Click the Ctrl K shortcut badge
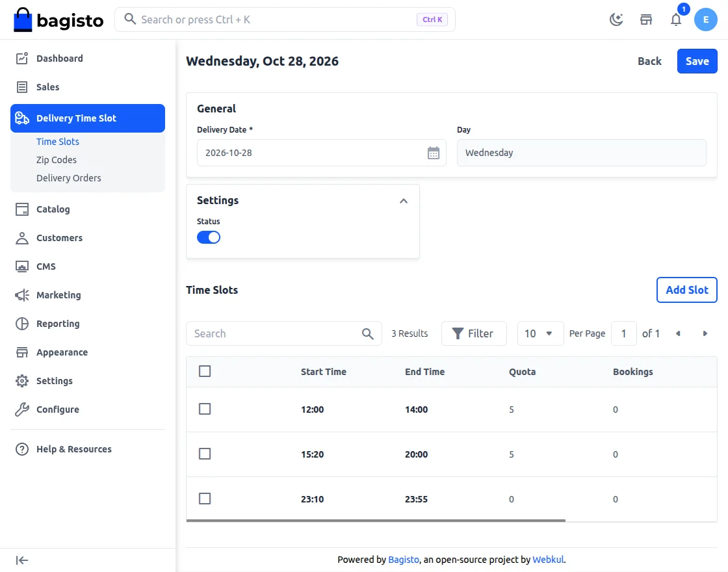The height and width of the screenshot is (572, 728). coord(432,19)
